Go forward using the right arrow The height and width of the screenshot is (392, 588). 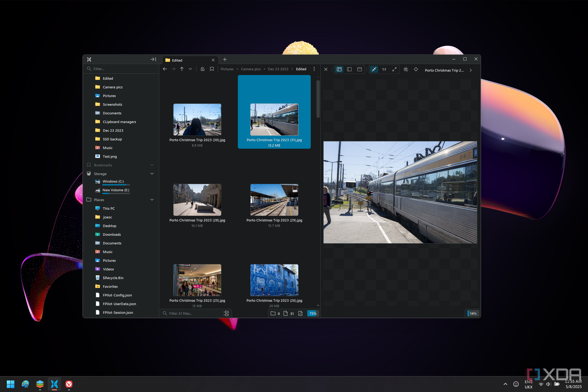tap(173, 69)
